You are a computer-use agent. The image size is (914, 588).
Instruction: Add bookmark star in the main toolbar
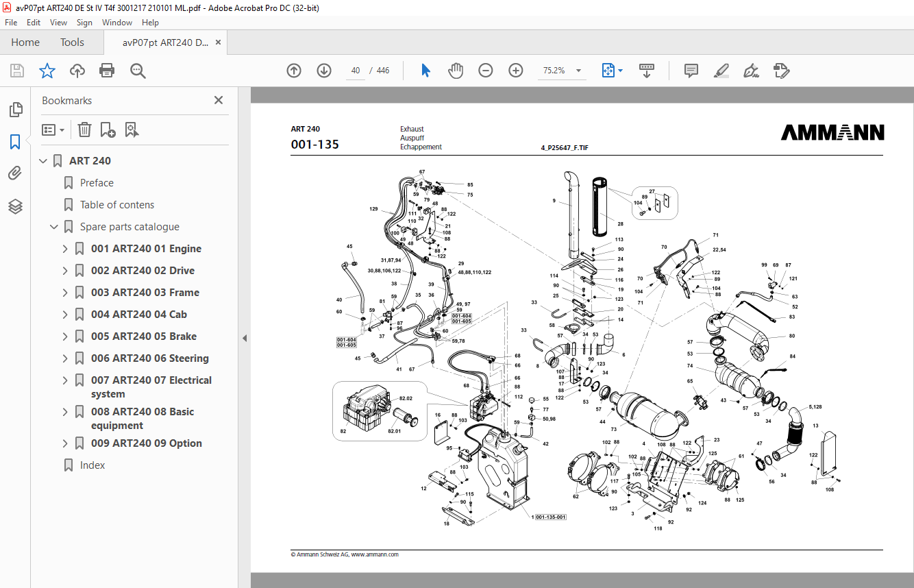coord(47,71)
